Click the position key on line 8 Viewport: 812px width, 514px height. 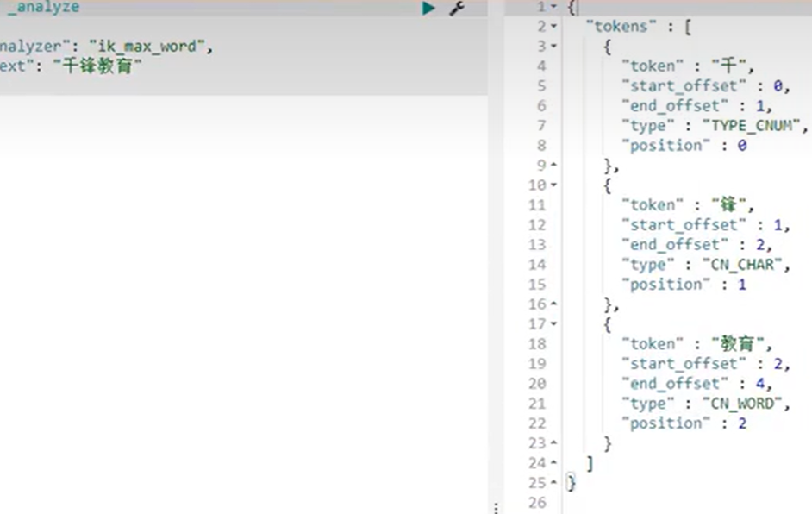coord(666,146)
